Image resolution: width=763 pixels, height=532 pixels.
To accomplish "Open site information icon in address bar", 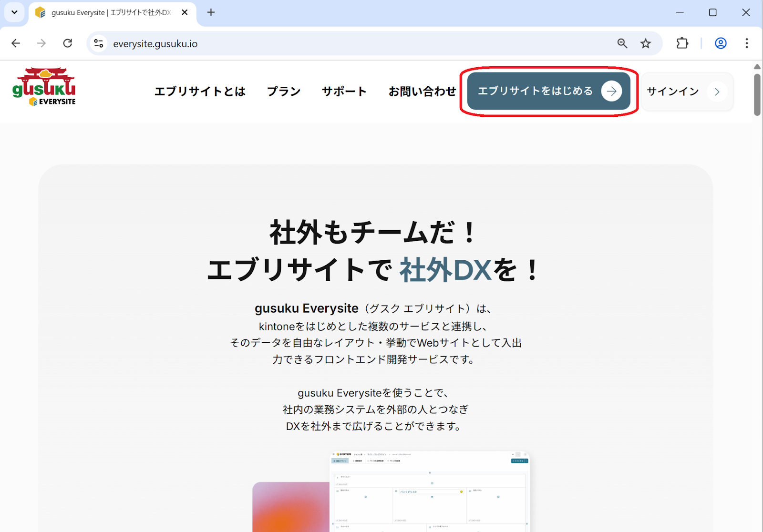I will tap(99, 43).
